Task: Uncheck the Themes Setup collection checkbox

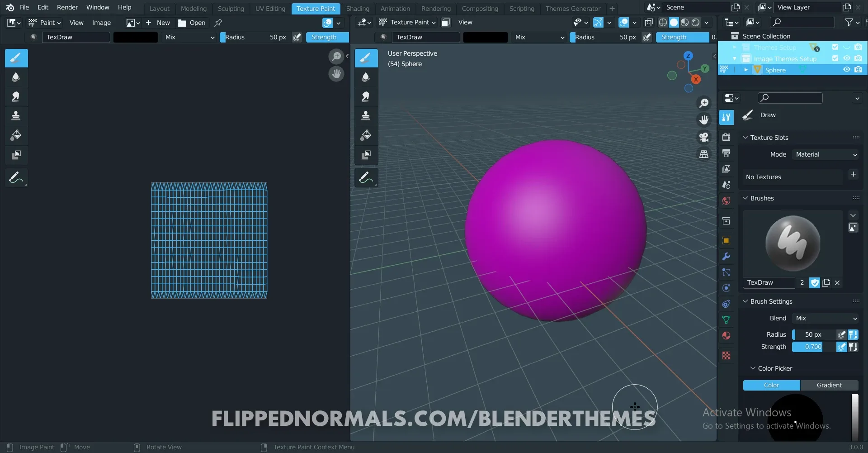Action: point(835,47)
